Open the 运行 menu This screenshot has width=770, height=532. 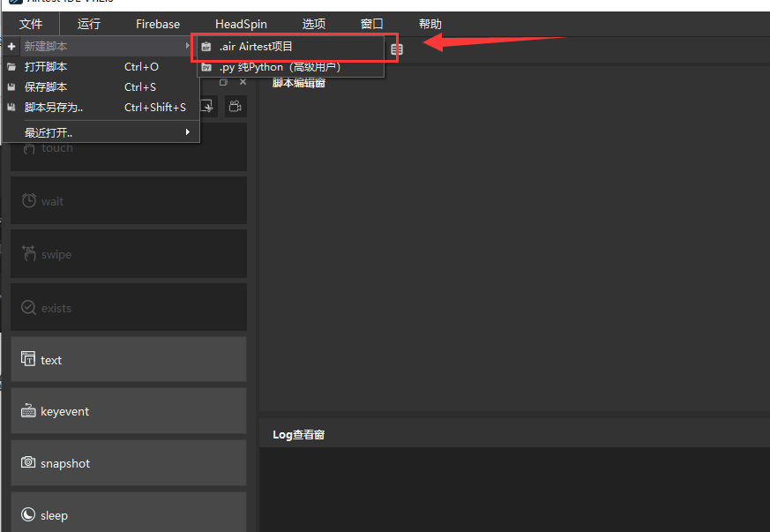point(89,24)
